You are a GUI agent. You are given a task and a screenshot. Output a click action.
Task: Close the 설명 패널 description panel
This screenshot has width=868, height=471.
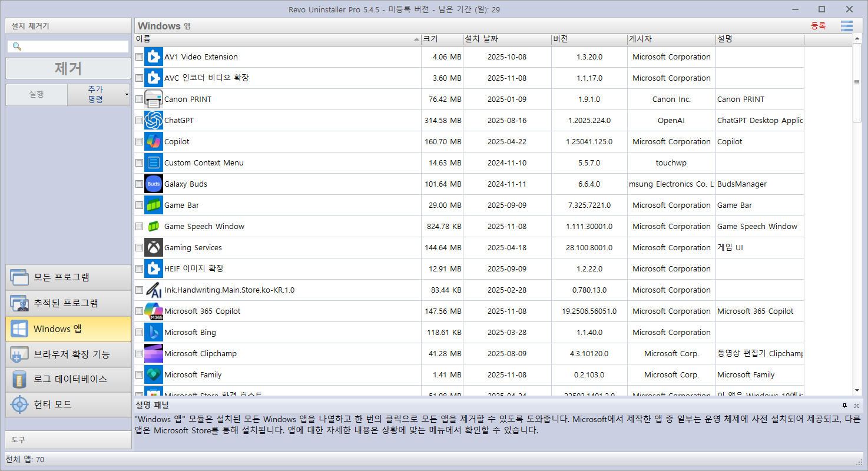[x=856, y=406]
